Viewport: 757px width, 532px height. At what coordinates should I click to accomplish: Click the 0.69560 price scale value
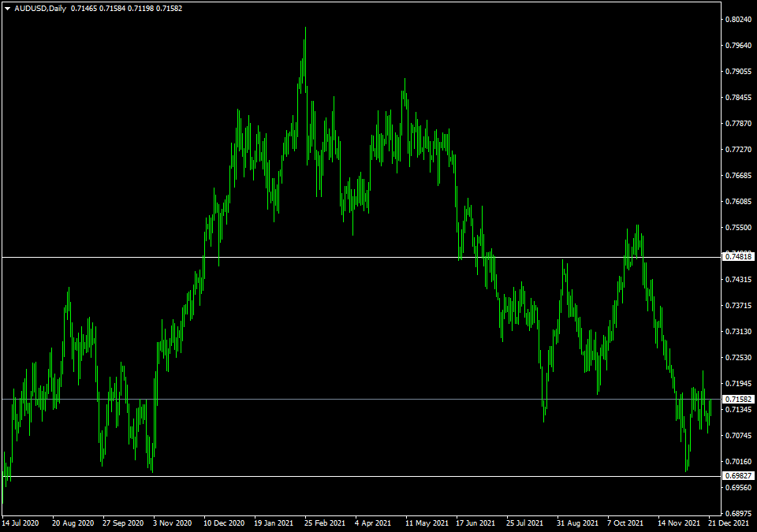[739, 488]
